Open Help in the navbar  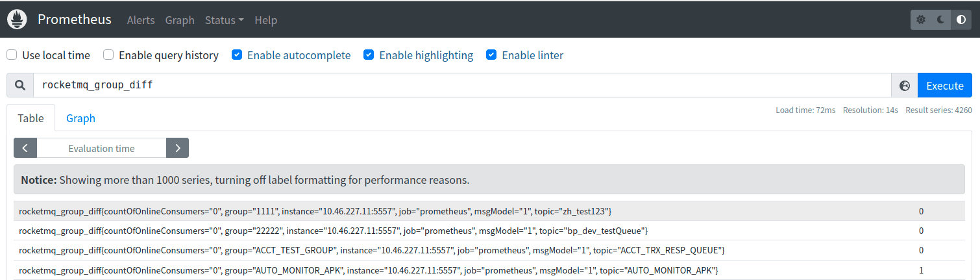(265, 20)
